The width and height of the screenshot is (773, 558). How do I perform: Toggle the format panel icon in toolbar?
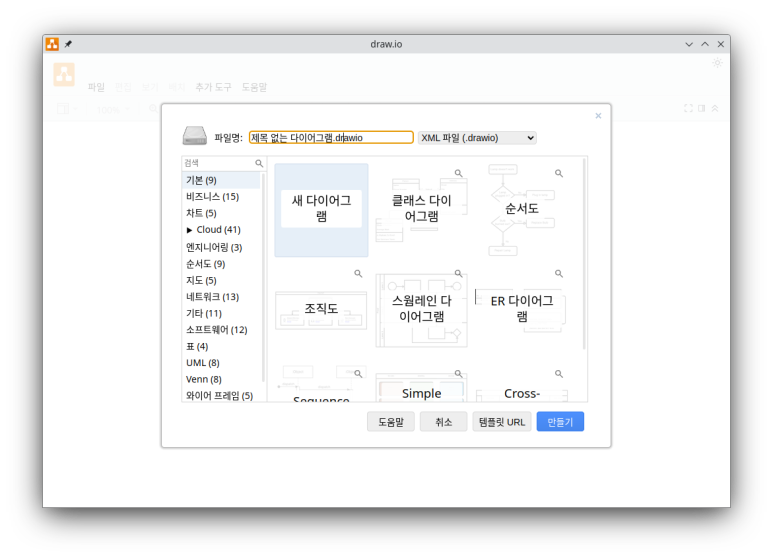click(702, 108)
